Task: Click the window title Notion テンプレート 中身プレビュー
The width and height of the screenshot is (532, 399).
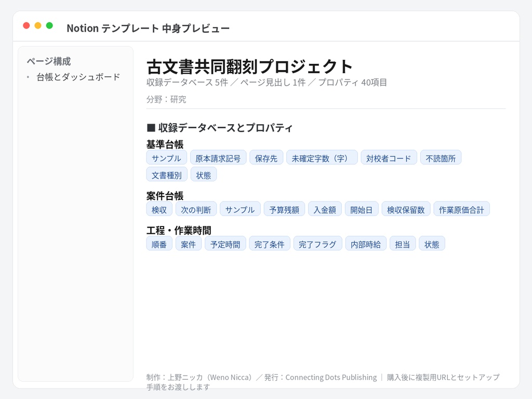Action: (148, 28)
